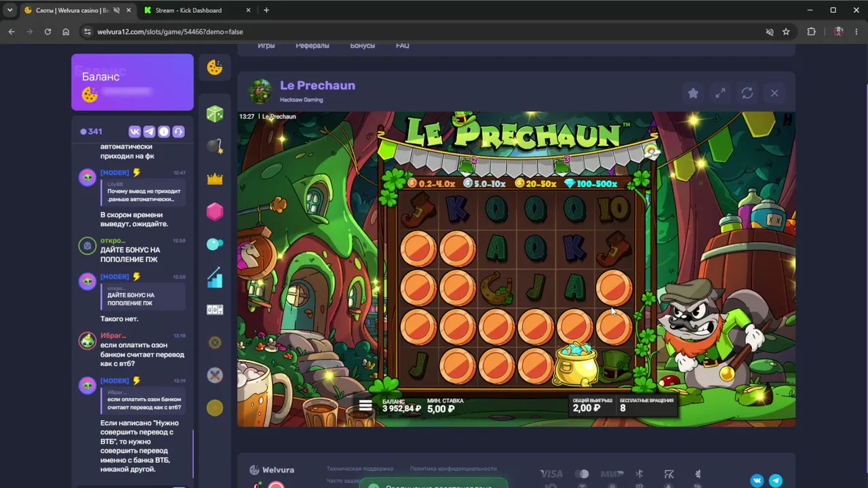
Task: Close the Le Prechaun game panel
Action: [x=774, y=93]
